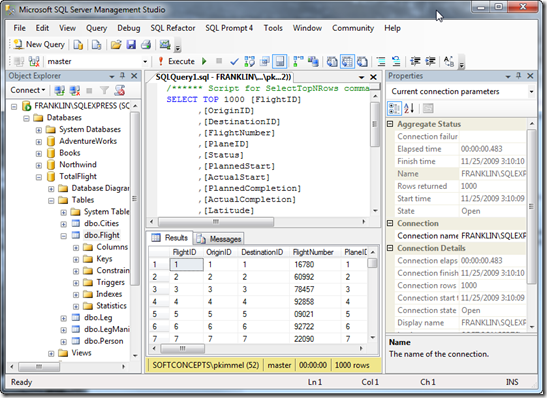Open the SQL Prompt 4 menu

click(x=229, y=28)
